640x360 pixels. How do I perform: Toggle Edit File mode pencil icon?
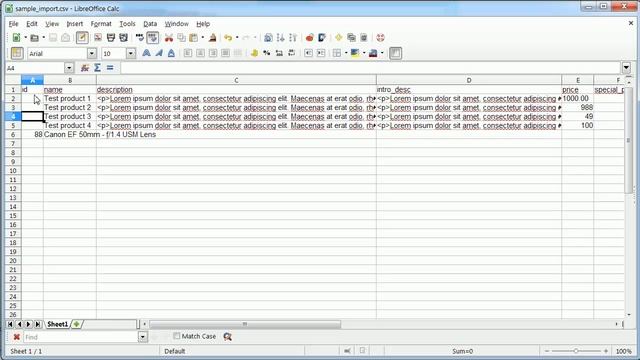82,38
